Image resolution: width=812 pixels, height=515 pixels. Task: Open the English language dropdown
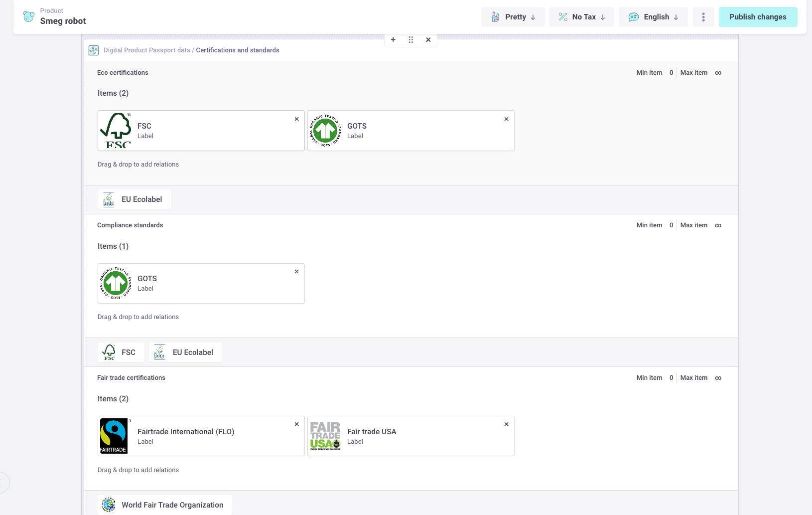pos(653,17)
